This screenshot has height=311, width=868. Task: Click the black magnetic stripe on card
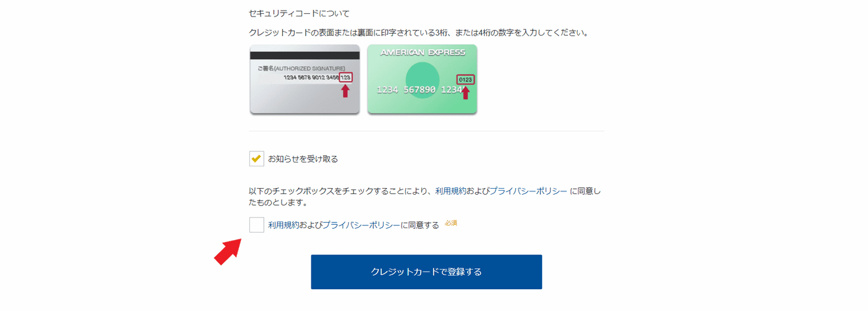click(x=305, y=56)
